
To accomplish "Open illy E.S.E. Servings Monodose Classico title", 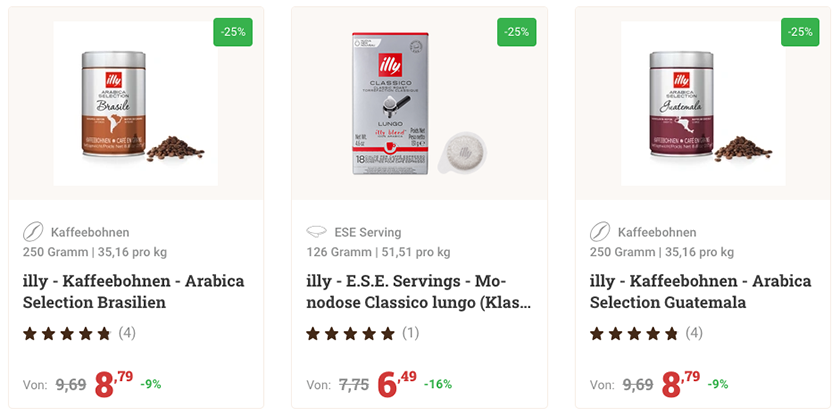I will pos(419,291).
